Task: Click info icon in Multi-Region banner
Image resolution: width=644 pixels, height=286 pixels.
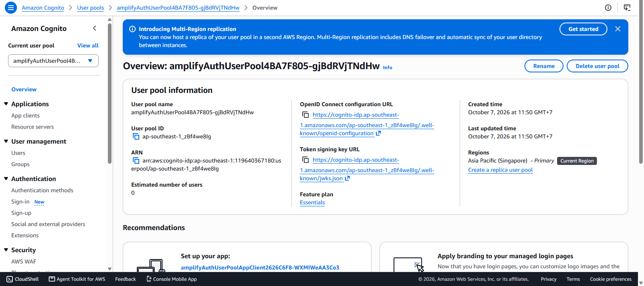Action: [132, 29]
